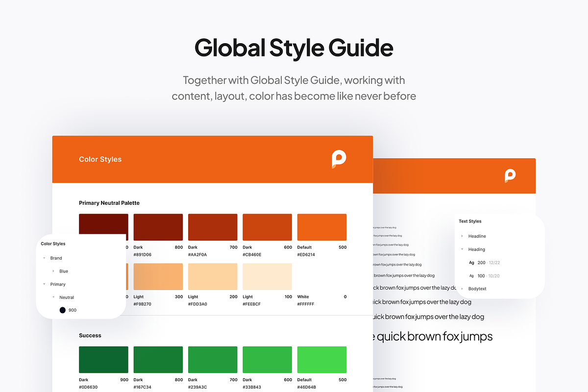Viewport: 588px width, 392px height.
Task: Select the Dark 700 swatch #AA2F0A
Action: click(213, 227)
